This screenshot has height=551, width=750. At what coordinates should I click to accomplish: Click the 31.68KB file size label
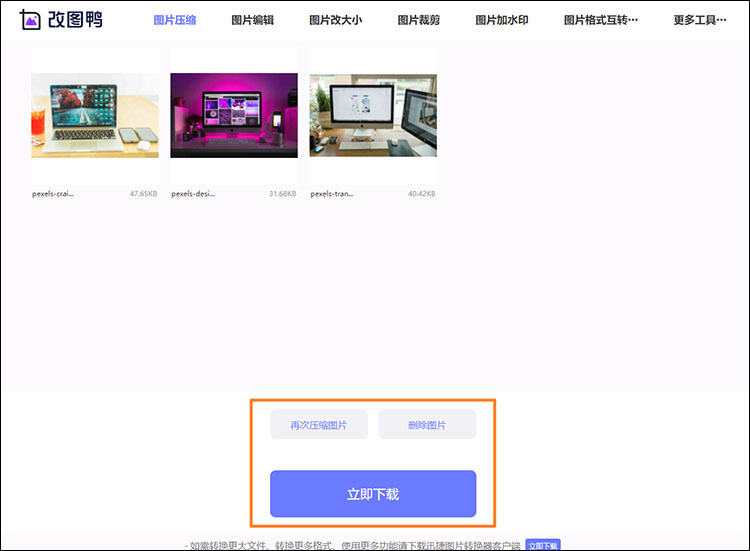point(283,194)
